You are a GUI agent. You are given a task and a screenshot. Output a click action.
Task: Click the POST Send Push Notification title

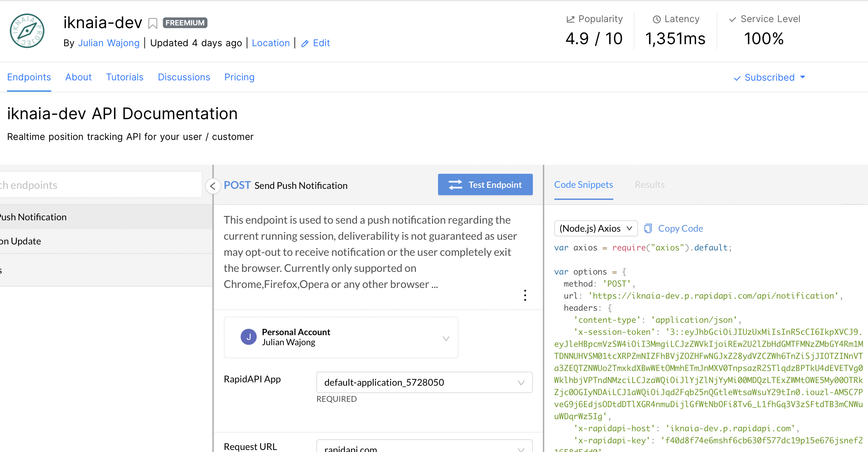click(x=286, y=185)
